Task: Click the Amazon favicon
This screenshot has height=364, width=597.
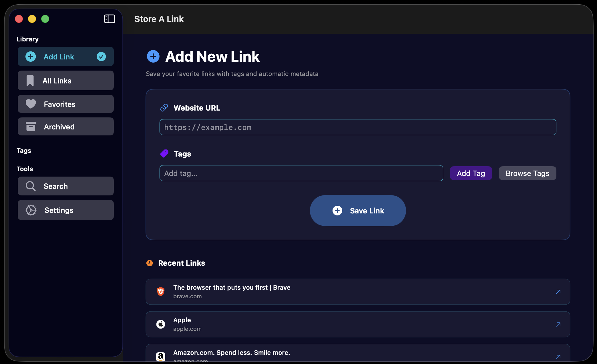Action: [x=161, y=357]
